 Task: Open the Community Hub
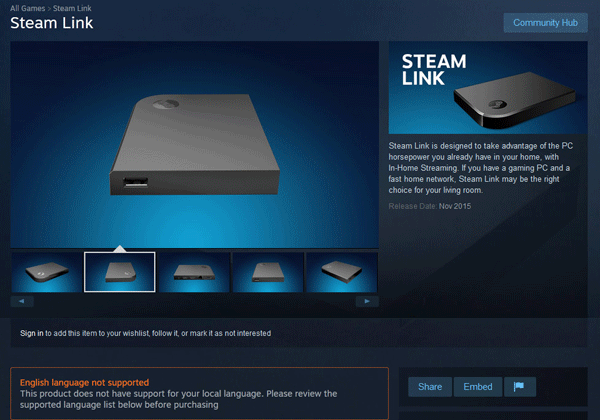pos(545,23)
